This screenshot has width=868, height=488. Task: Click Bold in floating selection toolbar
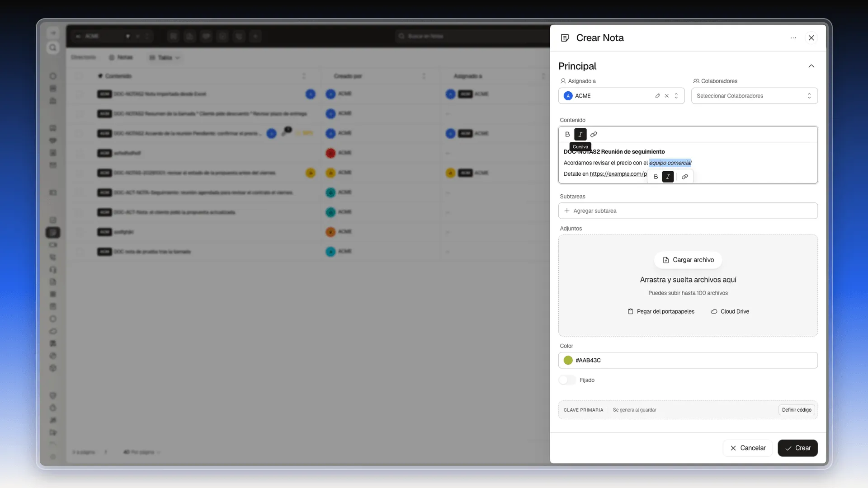656,177
